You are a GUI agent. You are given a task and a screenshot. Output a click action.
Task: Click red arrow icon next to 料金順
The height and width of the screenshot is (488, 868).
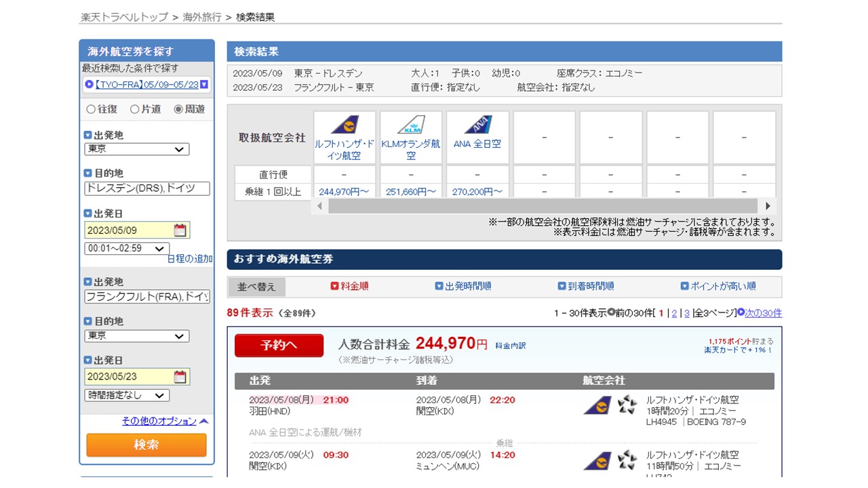click(x=334, y=286)
